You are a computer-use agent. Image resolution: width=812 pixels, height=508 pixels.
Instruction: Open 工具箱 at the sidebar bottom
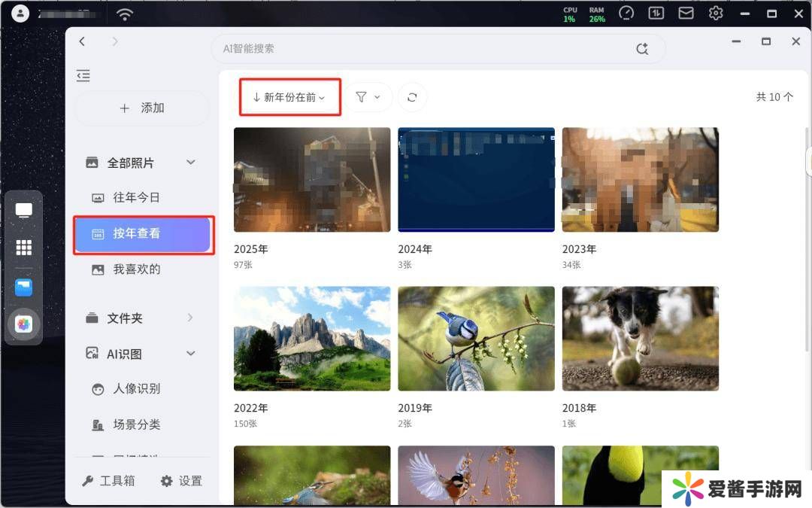click(x=110, y=481)
